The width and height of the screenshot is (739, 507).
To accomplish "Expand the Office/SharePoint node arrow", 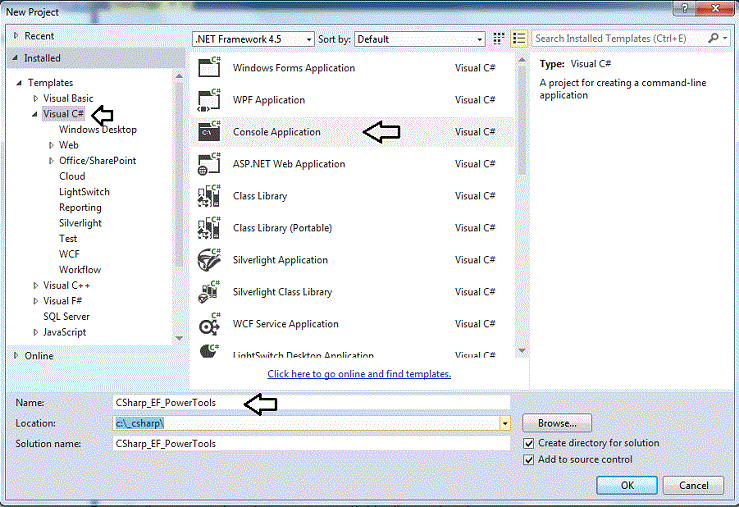I will (x=51, y=161).
